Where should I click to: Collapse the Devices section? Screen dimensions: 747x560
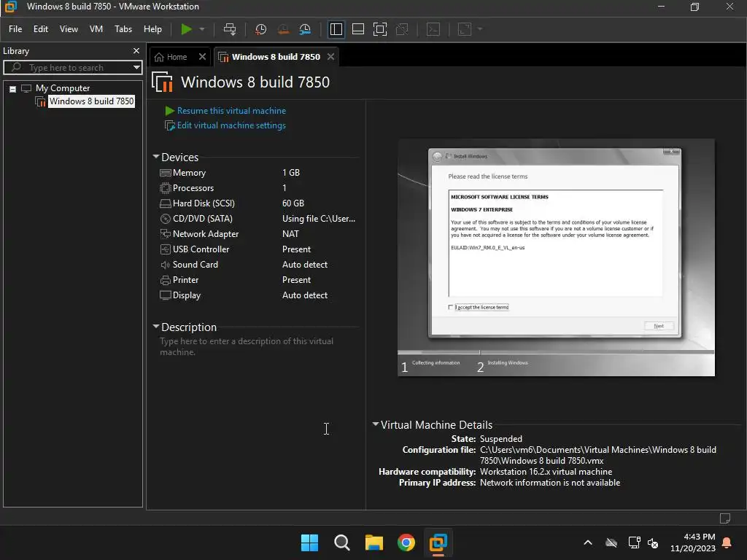pos(156,157)
